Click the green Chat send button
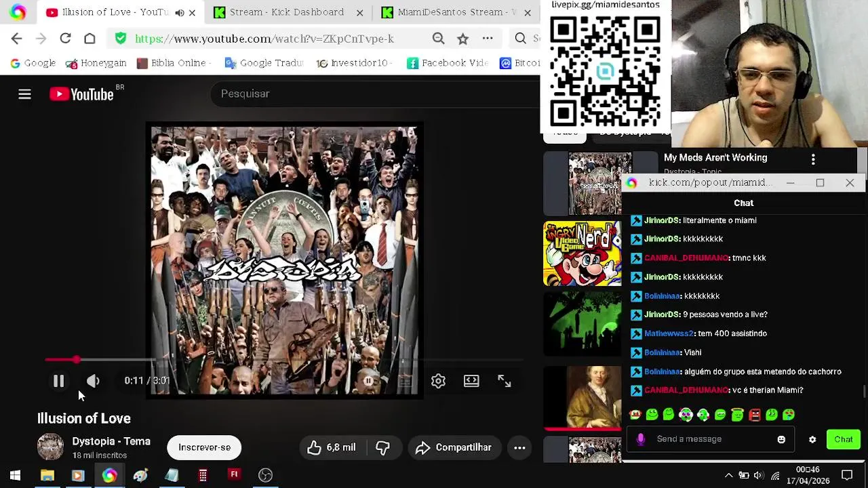Screen dimensions: 868x488 [x=844, y=439]
